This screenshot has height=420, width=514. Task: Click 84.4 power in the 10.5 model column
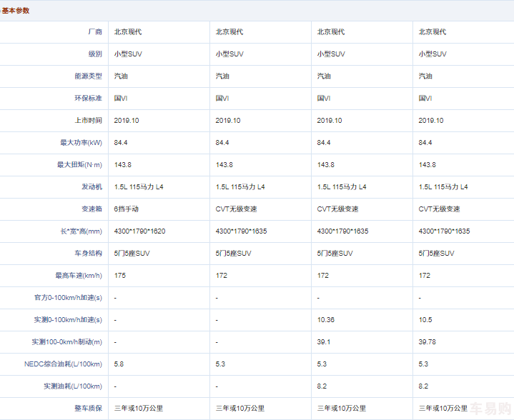click(425, 143)
